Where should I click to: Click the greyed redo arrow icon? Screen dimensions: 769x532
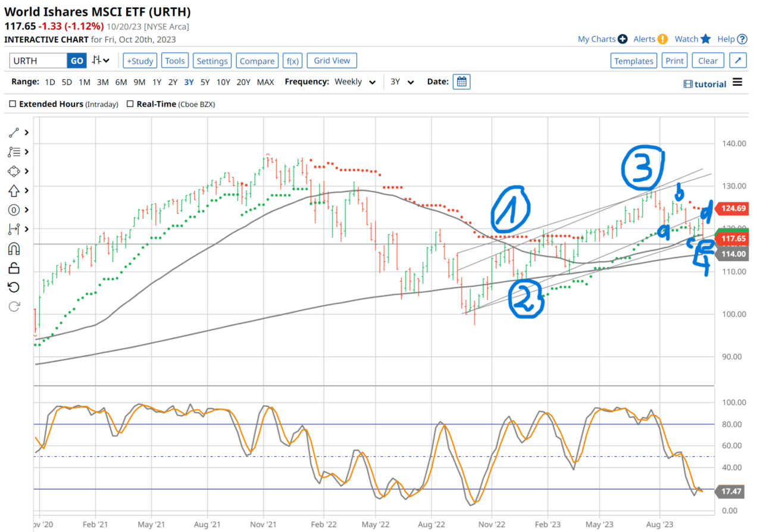(14, 306)
